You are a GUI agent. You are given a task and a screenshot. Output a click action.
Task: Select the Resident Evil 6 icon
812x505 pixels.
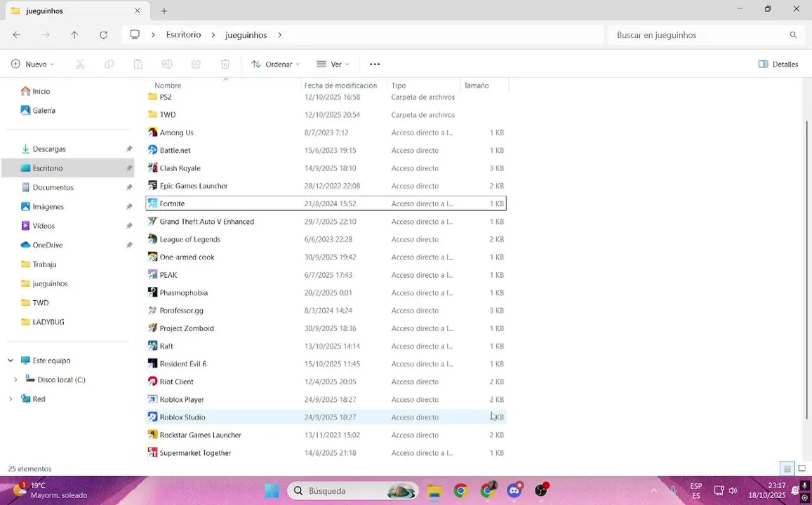[152, 364]
